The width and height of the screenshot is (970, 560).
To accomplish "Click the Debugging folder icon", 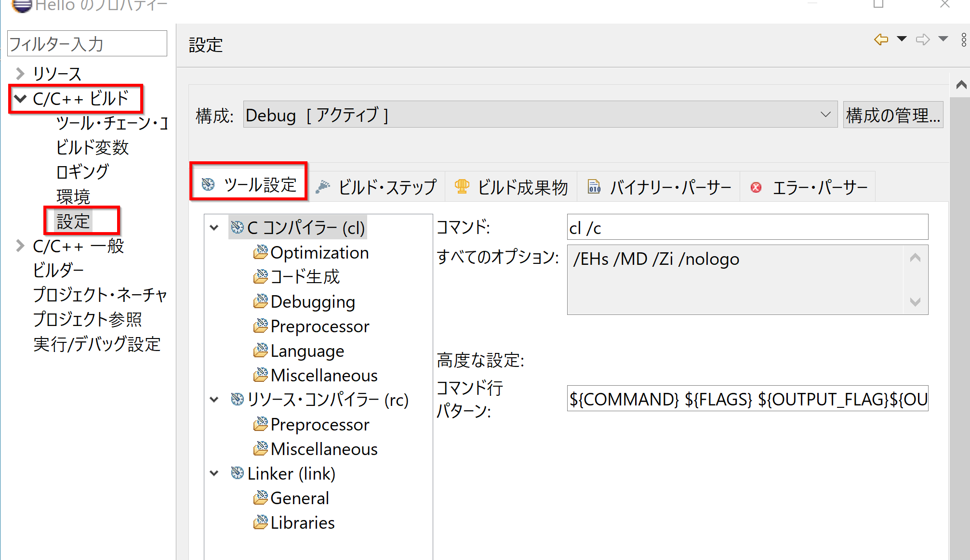I will tap(261, 301).
